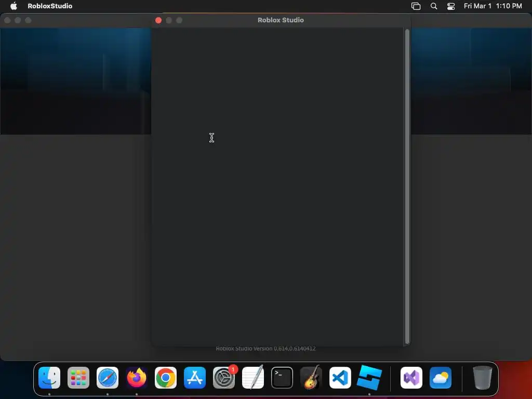
Task: Click the Roblox Studio window title
Action: (281, 20)
